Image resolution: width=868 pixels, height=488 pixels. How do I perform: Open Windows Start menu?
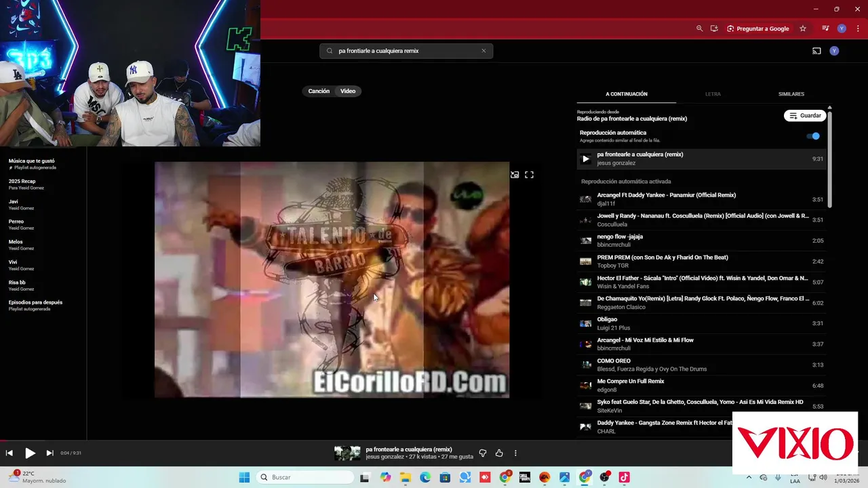click(x=244, y=477)
